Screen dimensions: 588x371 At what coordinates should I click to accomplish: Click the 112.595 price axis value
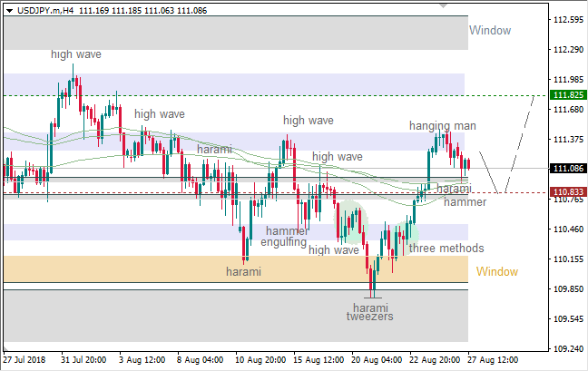(568, 20)
